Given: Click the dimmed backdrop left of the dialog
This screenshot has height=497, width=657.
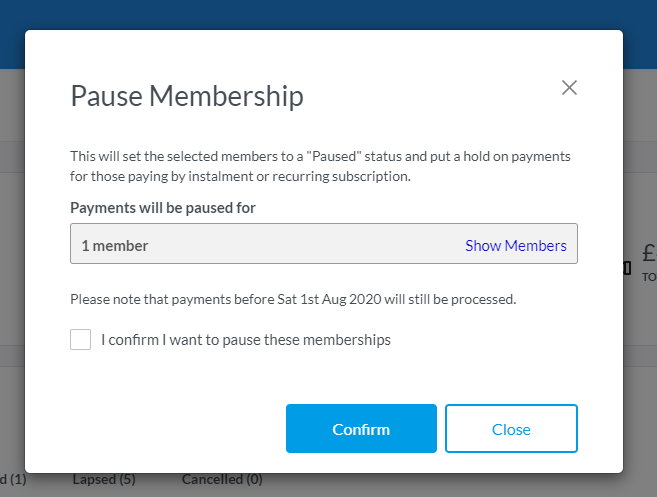Looking at the screenshot, I should (12, 250).
